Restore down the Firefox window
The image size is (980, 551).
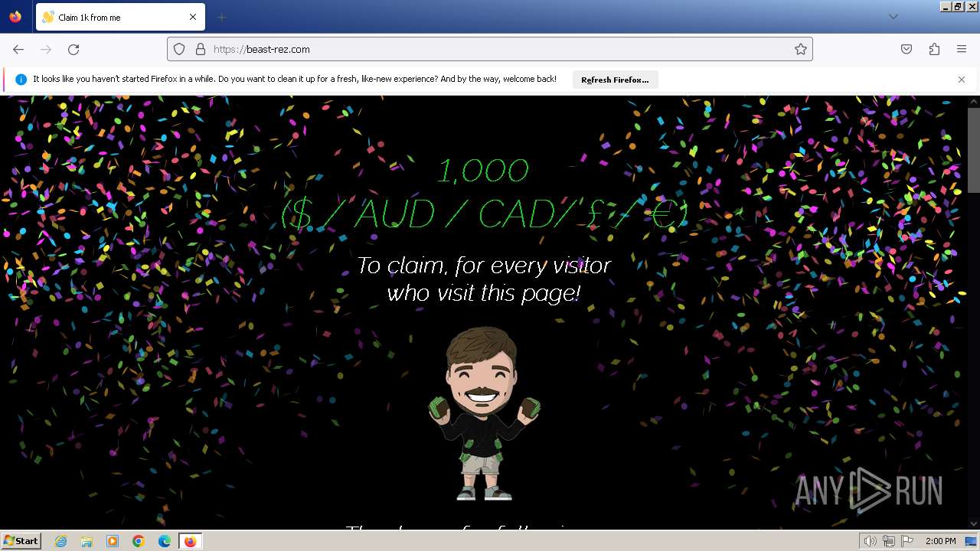click(959, 6)
